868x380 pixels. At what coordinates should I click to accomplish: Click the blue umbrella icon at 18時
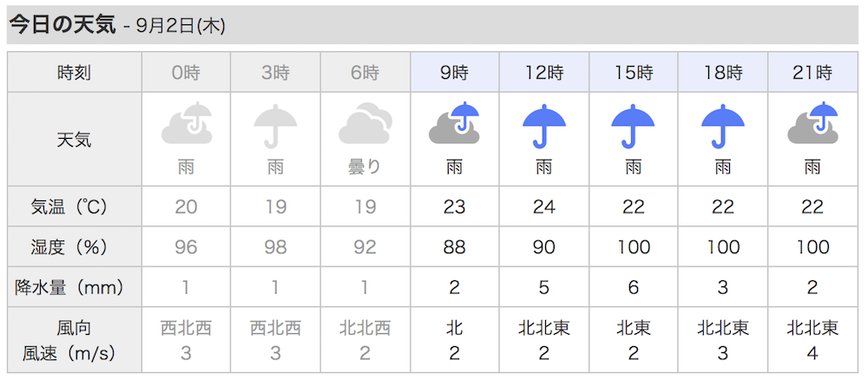(723, 126)
